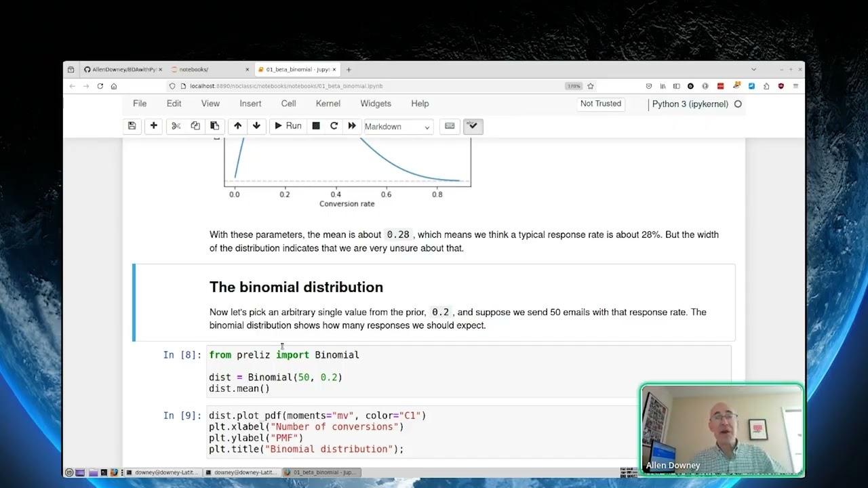Open the View menu

(x=210, y=104)
